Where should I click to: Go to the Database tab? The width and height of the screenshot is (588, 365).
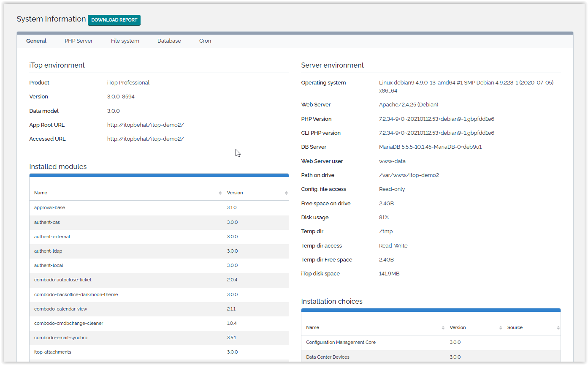point(169,41)
